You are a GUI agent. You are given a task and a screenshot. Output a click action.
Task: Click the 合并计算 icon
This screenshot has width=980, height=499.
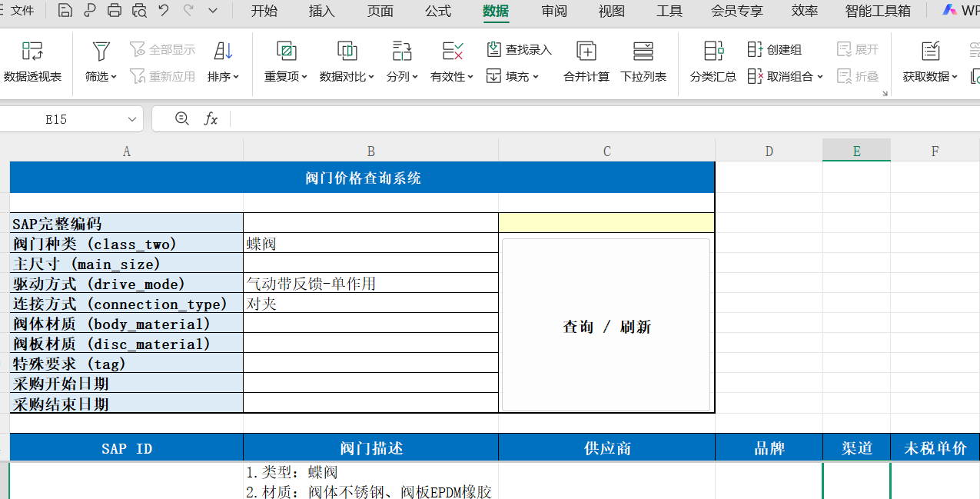[586, 52]
